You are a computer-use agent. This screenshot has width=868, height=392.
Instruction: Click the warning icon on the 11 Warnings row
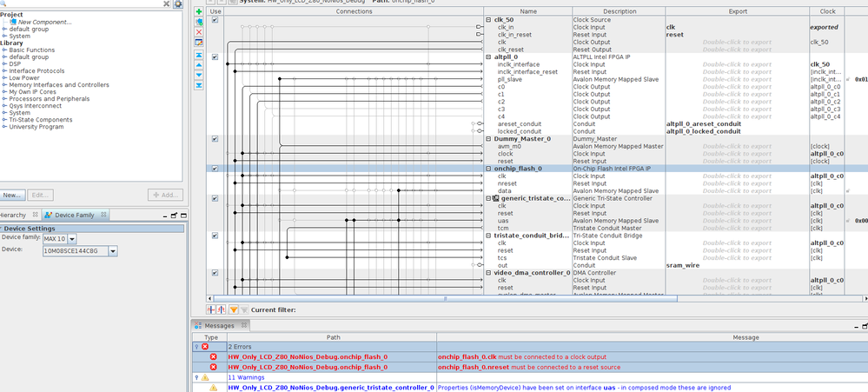(x=205, y=377)
